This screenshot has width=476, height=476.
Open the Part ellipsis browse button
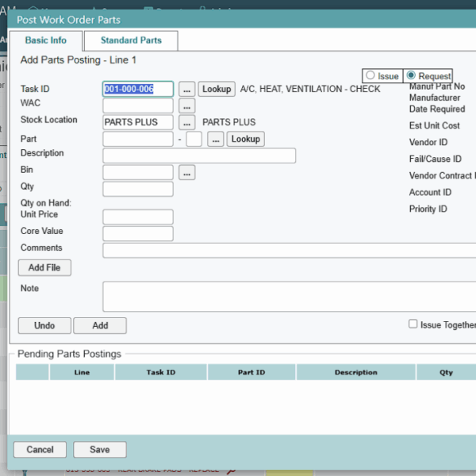(x=216, y=139)
